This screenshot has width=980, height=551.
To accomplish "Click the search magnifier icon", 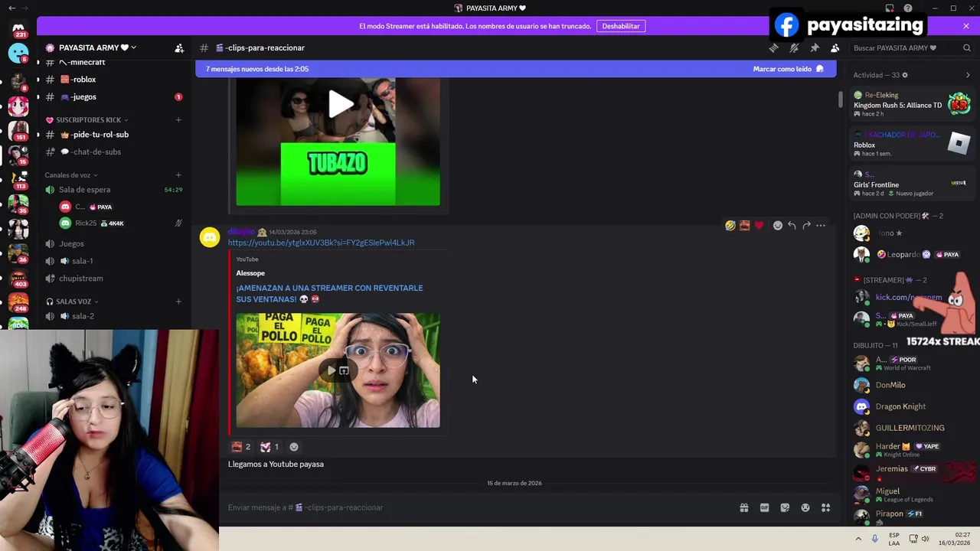I will pos(966,47).
